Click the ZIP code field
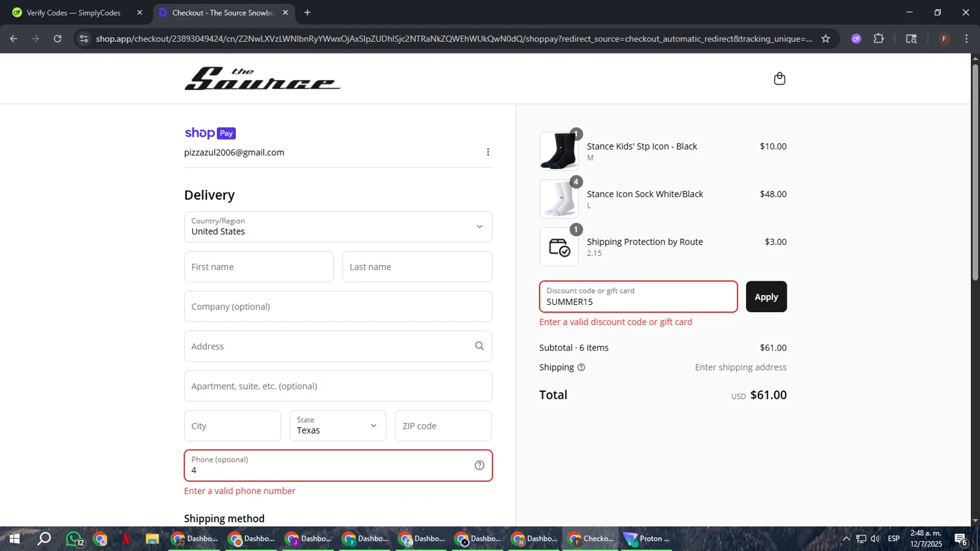The width and height of the screenshot is (980, 551). (x=443, y=426)
